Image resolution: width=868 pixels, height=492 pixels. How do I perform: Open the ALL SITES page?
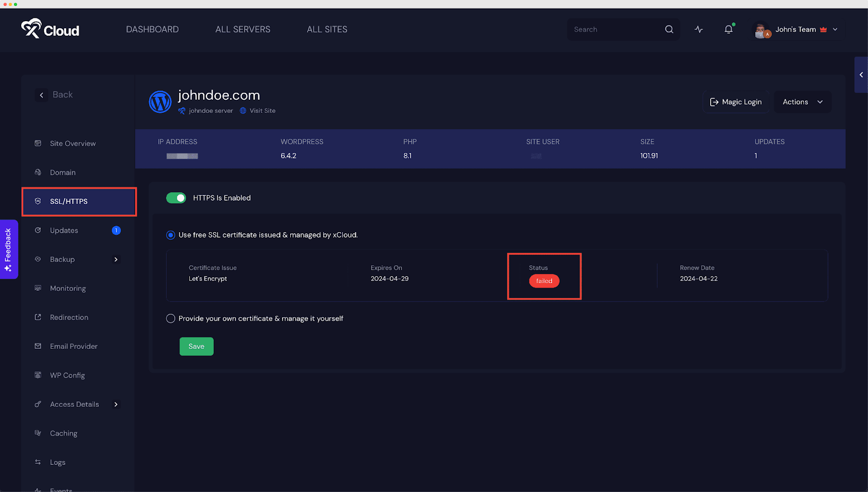(x=327, y=29)
